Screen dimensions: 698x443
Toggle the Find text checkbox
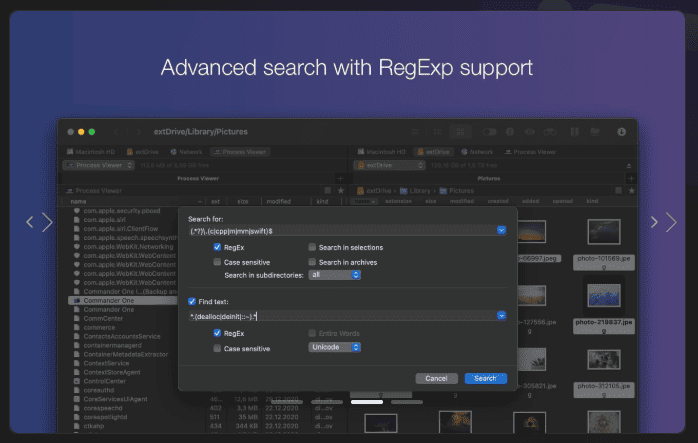coord(192,301)
